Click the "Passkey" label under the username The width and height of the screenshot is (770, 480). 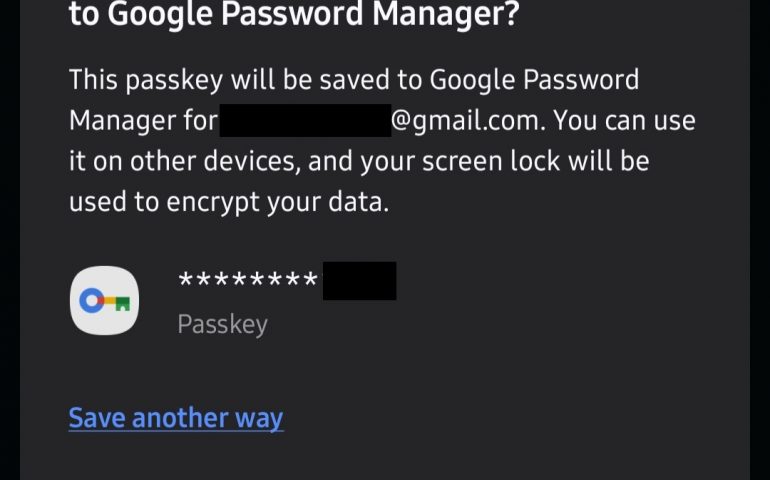(222, 324)
